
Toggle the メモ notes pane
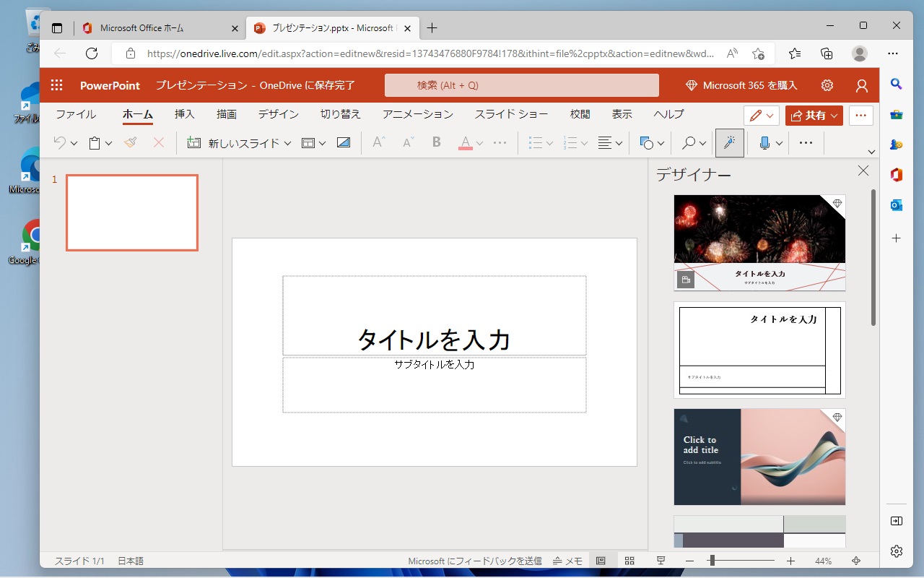click(568, 561)
